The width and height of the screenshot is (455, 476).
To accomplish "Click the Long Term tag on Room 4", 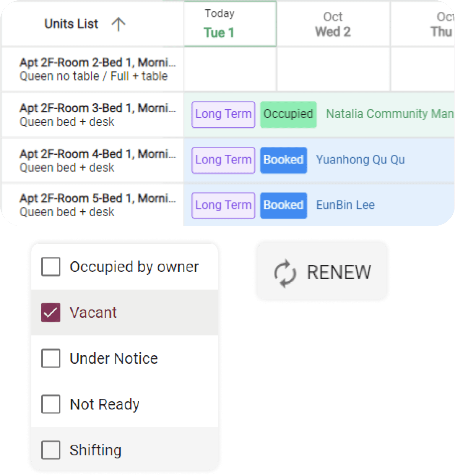I will coord(223,160).
